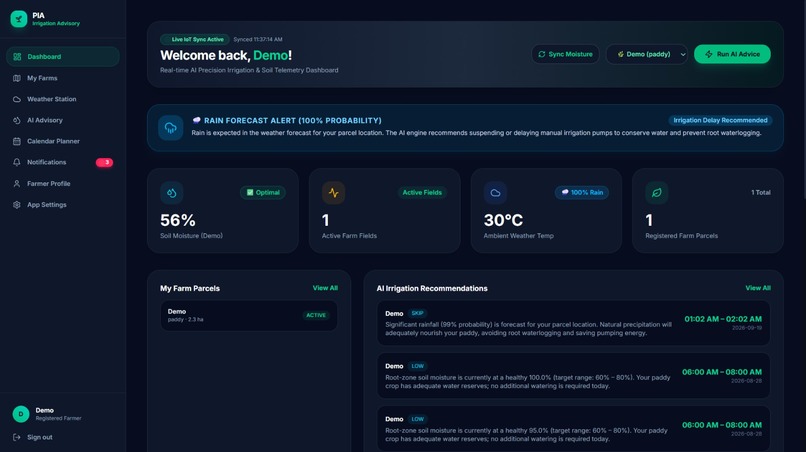Click the red notifications count badge
The height and width of the screenshot is (452, 806).
(x=104, y=162)
